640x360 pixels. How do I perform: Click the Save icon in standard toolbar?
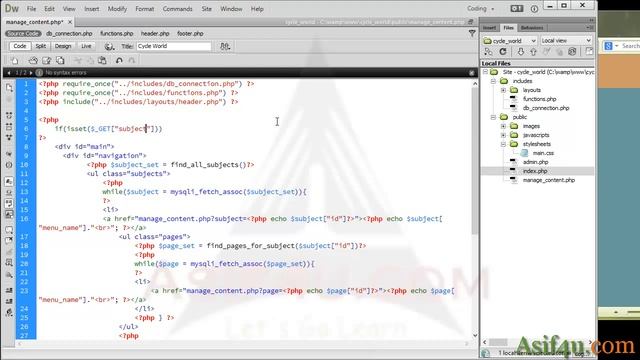[47, 60]
